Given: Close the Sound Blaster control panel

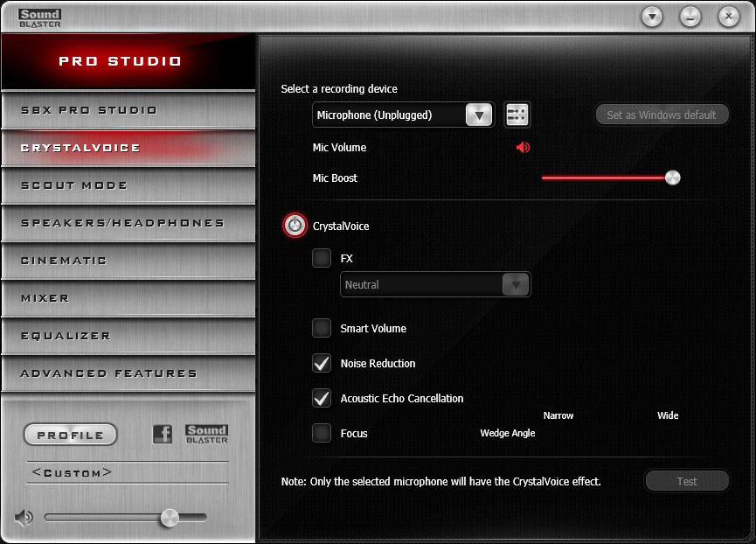Looking at the screenshot, I should [729, 17].
